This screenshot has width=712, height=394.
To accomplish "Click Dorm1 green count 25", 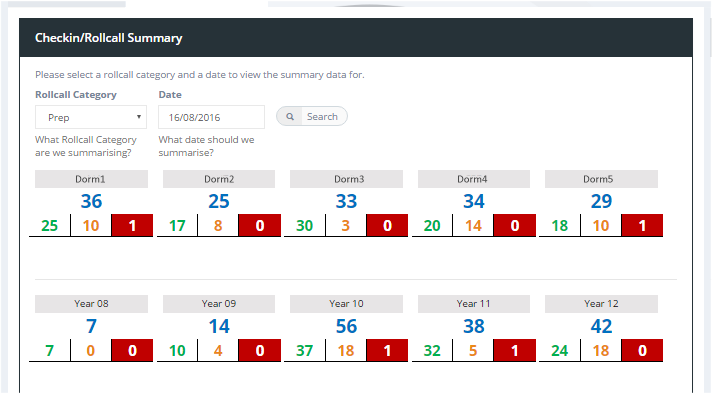I will coord(49,226).
